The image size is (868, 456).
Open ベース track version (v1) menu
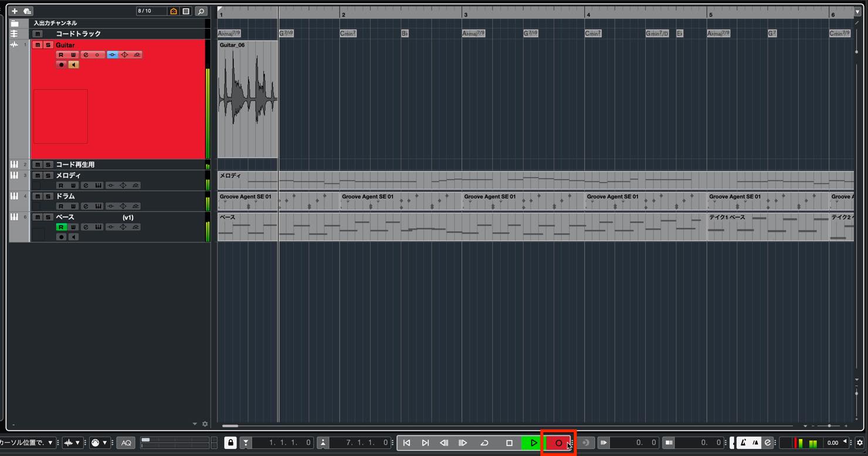point(128,218)
